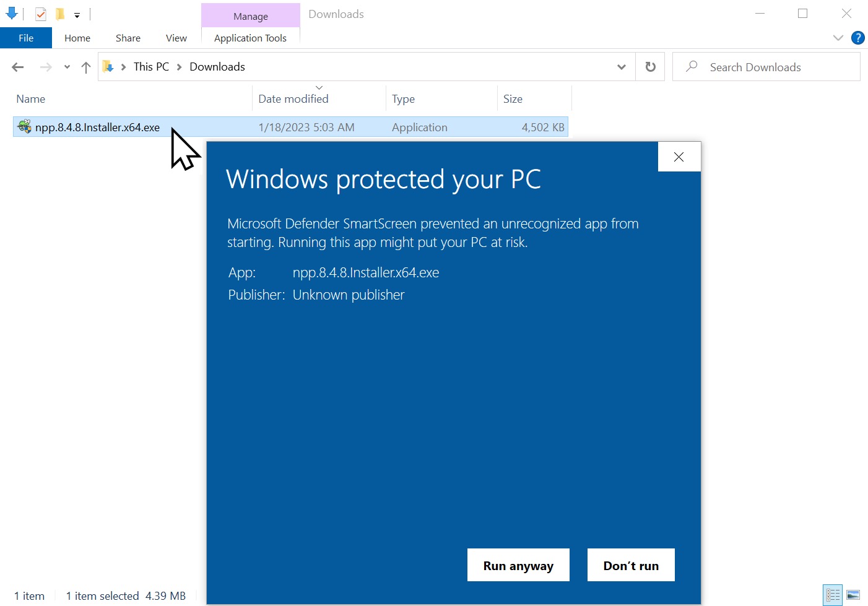Screen dimensions: 868x606
Task: Click the folder icon in the address bar
Action: 108,66
